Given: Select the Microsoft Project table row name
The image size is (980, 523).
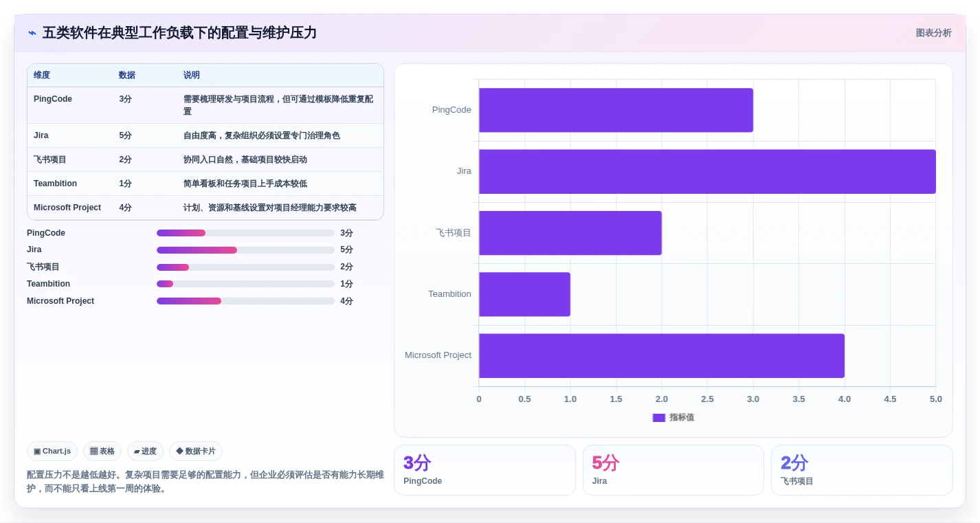Looking at the screenshot, I should pos(67,208).
